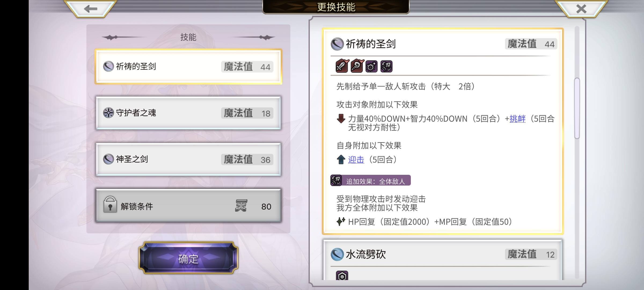The height and width of the screenshot is (290, 644).
Task: Select the 神圣之剑 skill slot
Action: click(x=188, y=160)
